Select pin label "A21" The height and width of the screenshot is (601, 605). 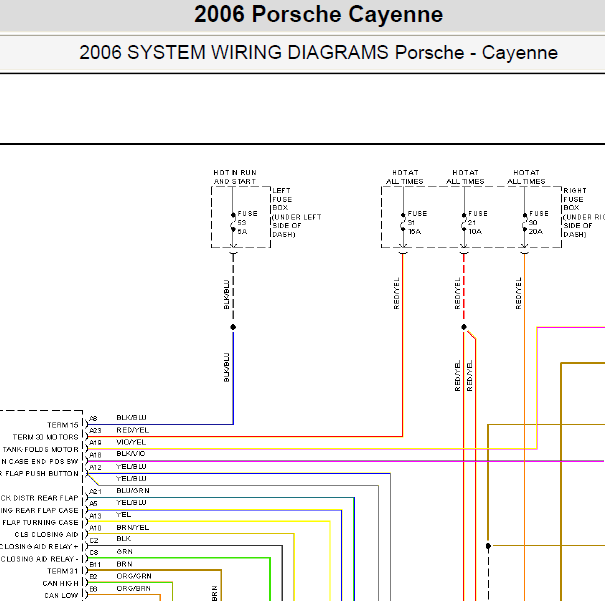pos(95,491)
